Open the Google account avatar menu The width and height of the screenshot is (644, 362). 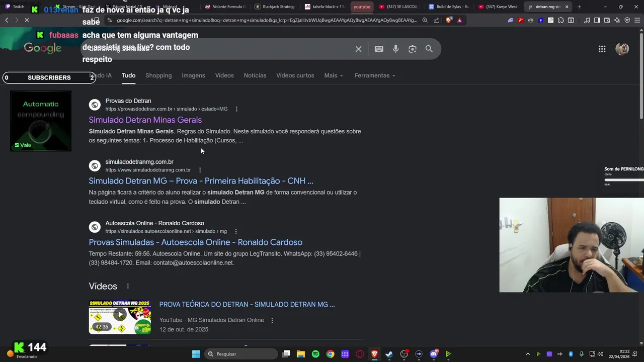[x=622, y=49]
